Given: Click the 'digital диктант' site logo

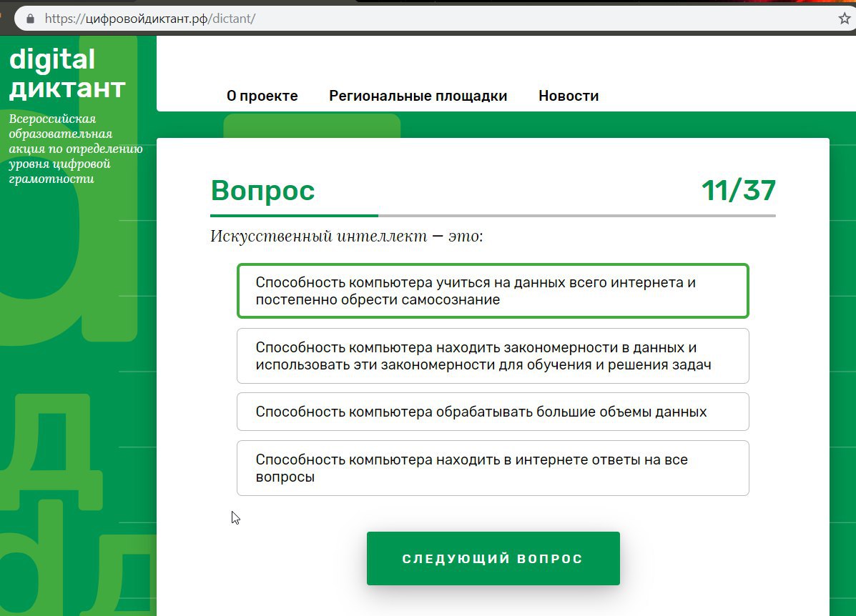Looking at the screenshot, I should click(x=67, y=74).
